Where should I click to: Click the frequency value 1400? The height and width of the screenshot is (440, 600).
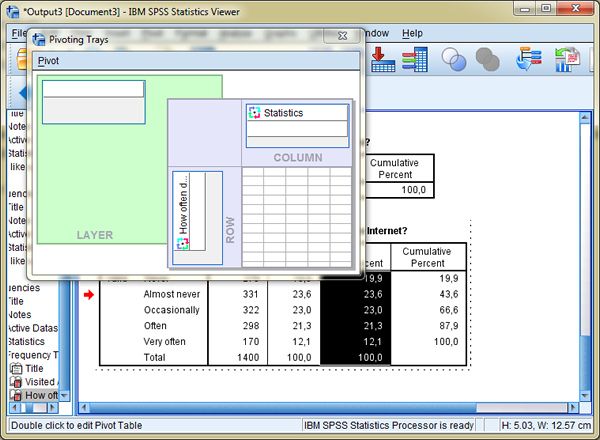click(x=248, y=357)
